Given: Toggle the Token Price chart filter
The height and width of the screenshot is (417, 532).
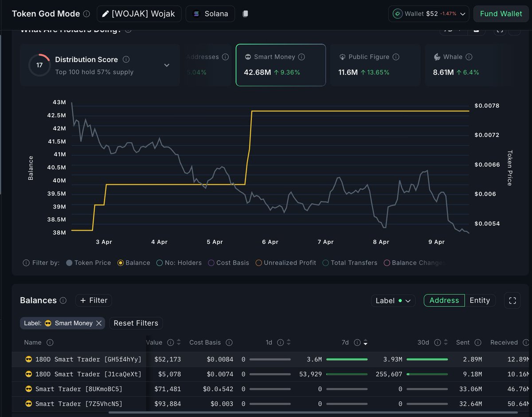Looking at the screenshot, I should (89, 263).
